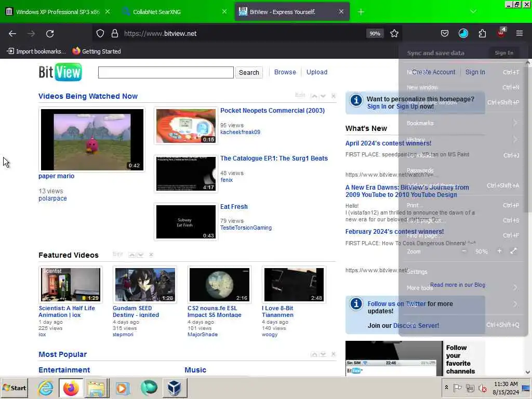The height and width of the screenshot is (399, 532).
Task: Increase zoom with plus in Firefox menu
Action: coord(499,251)
